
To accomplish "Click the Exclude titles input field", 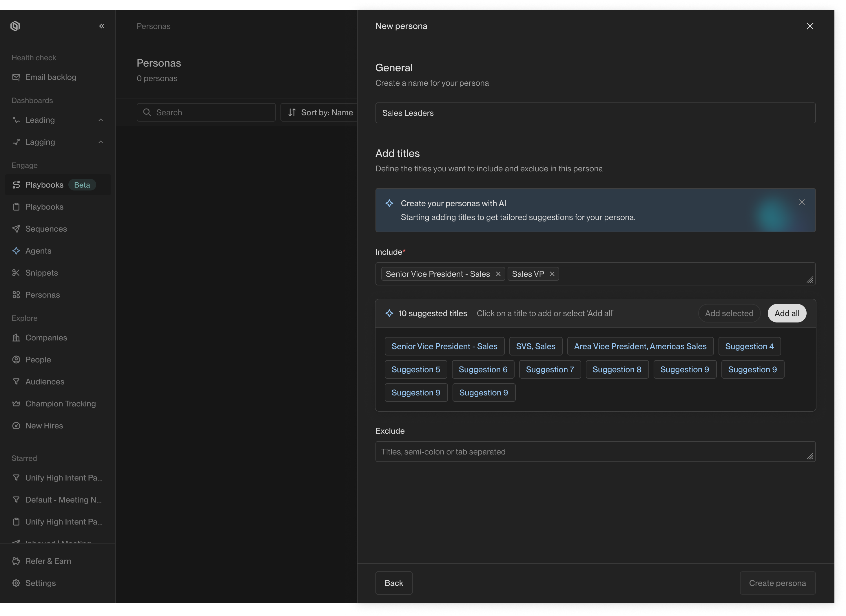I will (x=595, y=452).
